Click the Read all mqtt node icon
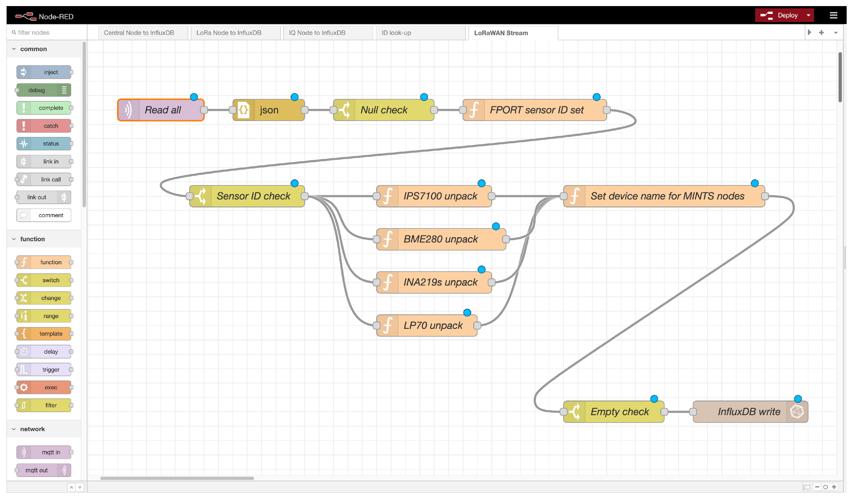854x504 pixels. 128,110
